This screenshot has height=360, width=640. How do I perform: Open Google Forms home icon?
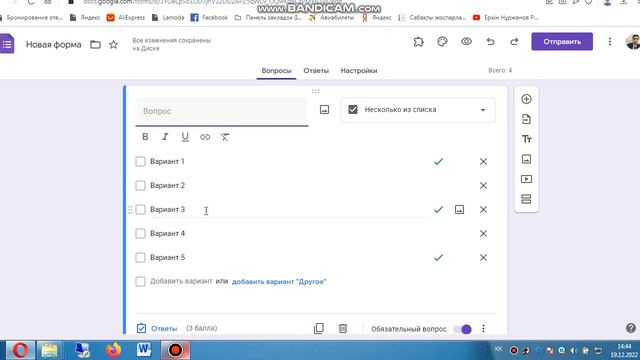click(7, 44)
